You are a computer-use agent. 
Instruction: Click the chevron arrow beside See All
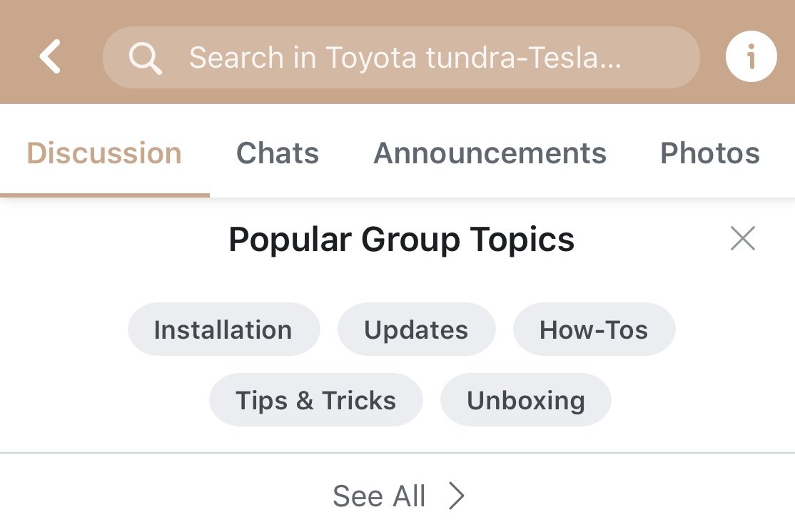(457, 496)
